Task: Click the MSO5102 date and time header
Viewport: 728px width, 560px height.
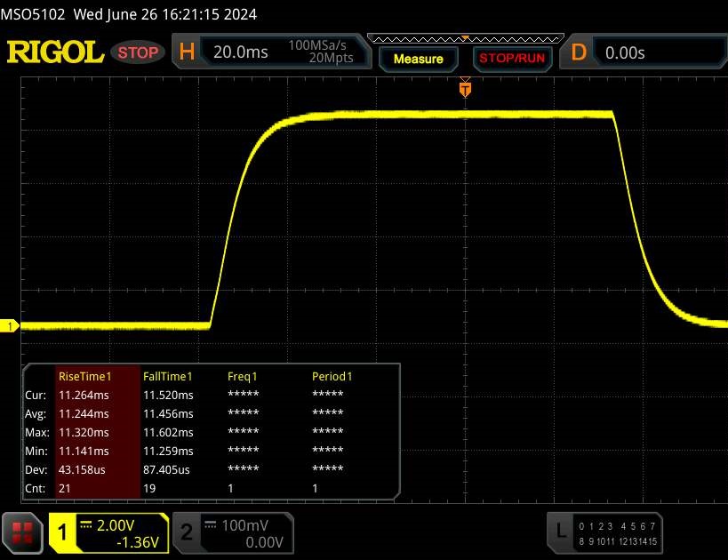Action: click(129, 14)
